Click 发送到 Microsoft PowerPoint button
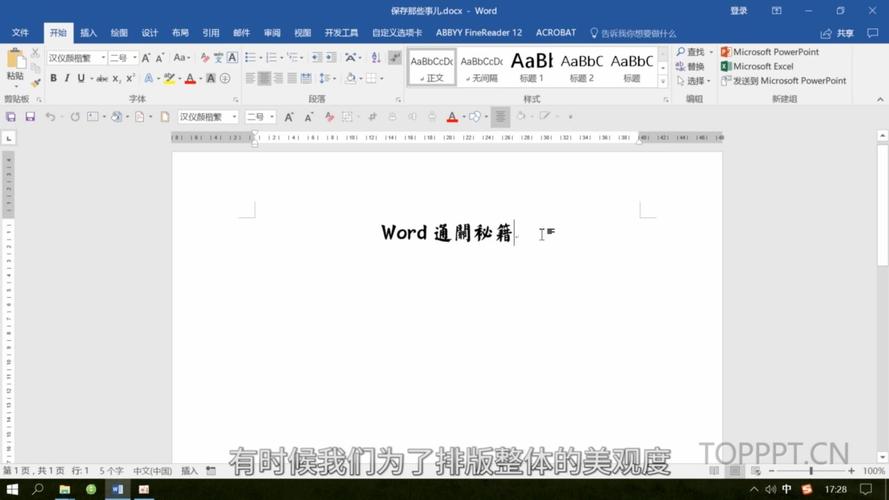Viewport: 889px width, 500px height. click(784, 81)
